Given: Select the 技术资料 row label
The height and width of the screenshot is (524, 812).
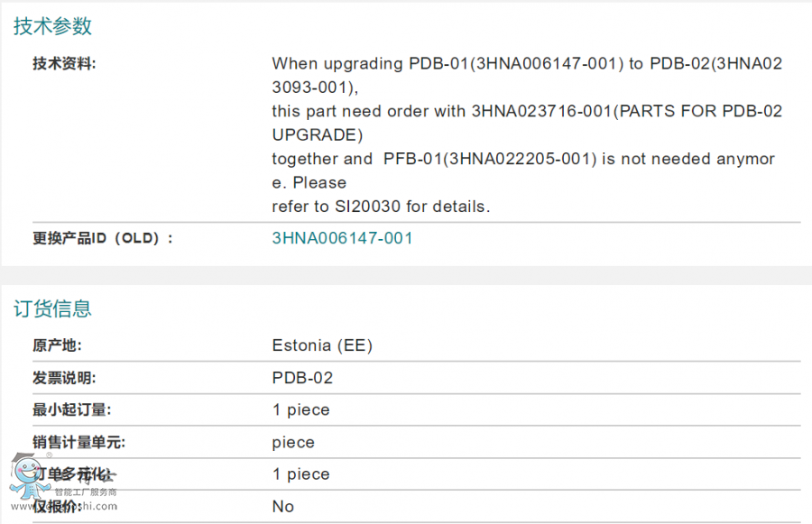Looking at the screenshot, I should 64,63.
